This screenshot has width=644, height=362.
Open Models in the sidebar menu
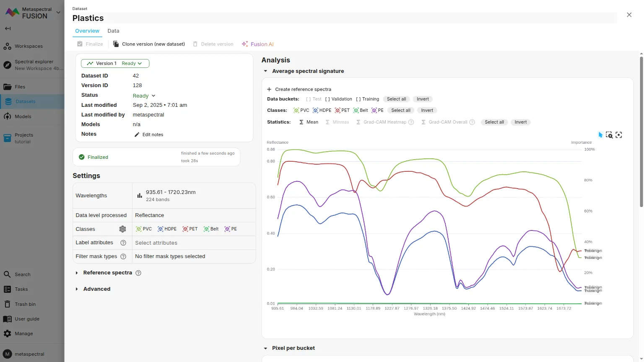[x=23, y=116]
